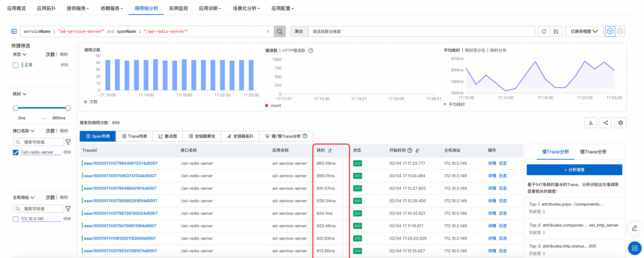This screenshot has height=258, width=644.
Task: Click the search magnifier button
Action: [279, 31]
